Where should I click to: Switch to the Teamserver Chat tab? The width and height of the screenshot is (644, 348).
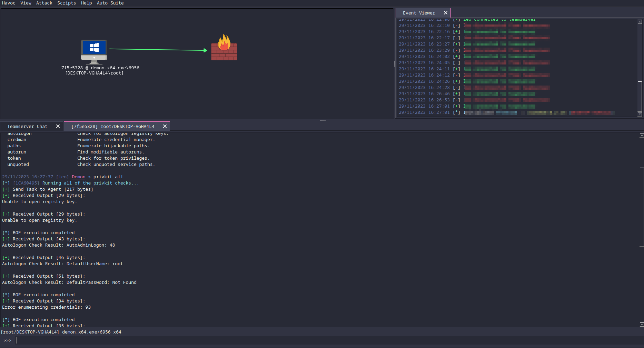point(27,127)
